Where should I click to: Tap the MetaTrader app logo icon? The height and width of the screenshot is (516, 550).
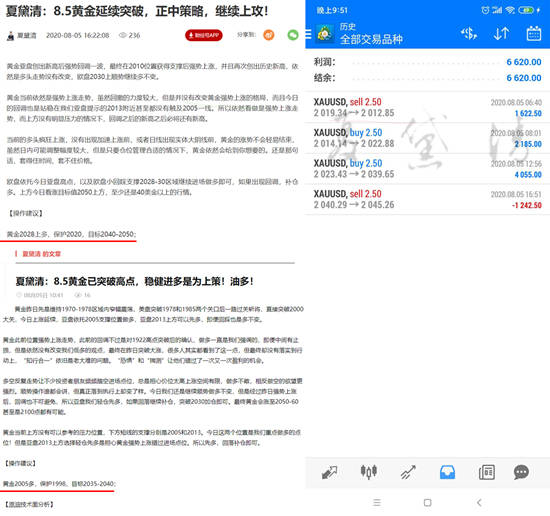(325, 34)
